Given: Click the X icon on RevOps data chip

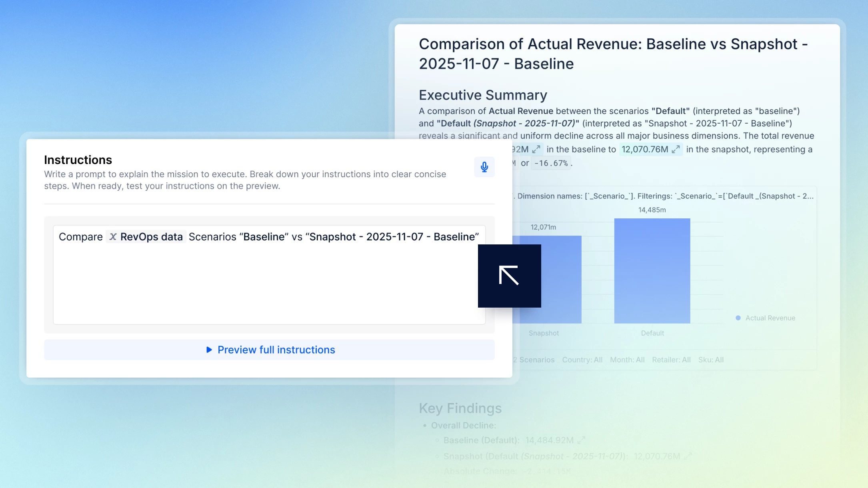Looking at the screenshot, I should point(113,237).
